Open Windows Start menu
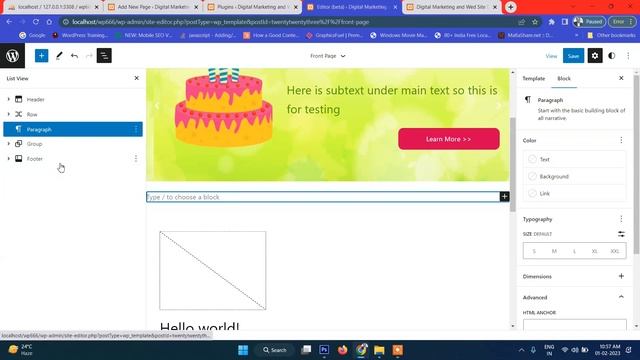640x360 pixels. (x=243, y=350)
